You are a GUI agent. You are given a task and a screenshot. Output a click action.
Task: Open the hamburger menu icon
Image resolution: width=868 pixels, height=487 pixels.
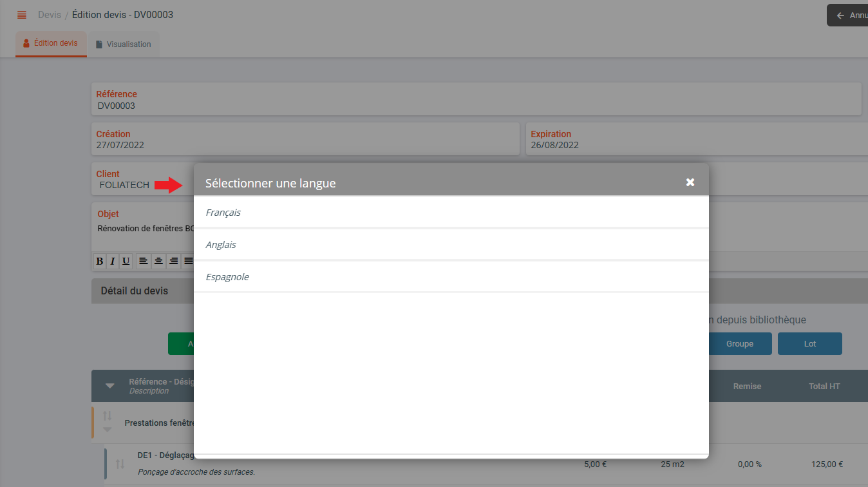(22, 15)
